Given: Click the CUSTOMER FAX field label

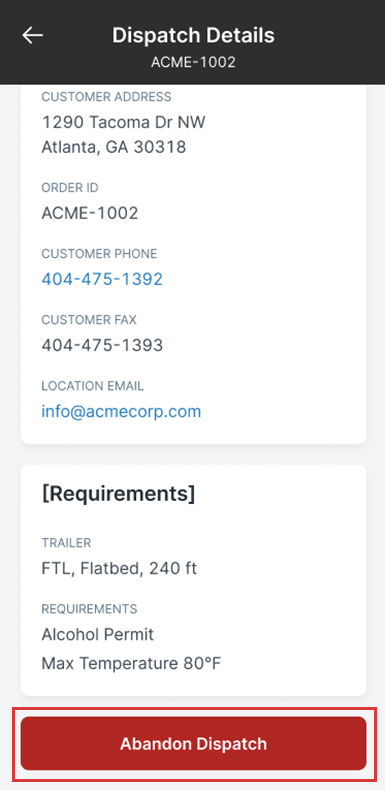Looking at the screenshot, I should tap(89, 319).
